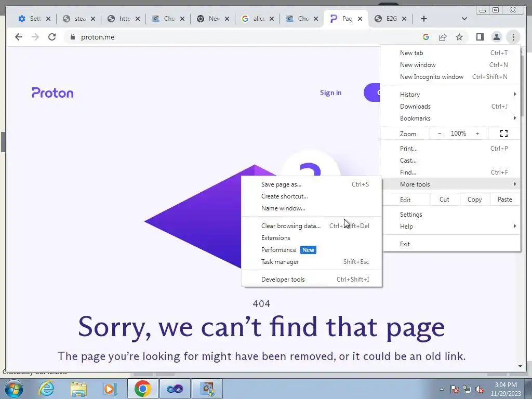Show hidden tray icons arrow
Image resolution: width=532 pixels, height=399 pixels.
442,389
